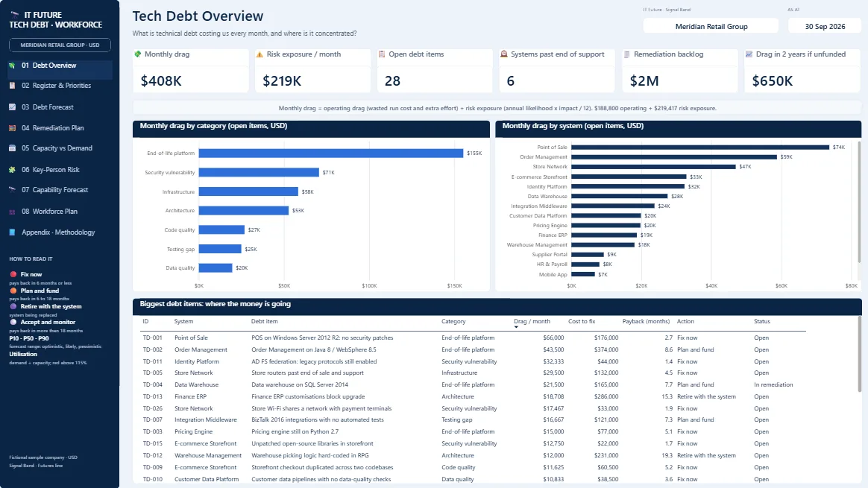Screen dimensions: 868x488
Task: Click the $374,000 cost to fix cell
Action: 606,349
